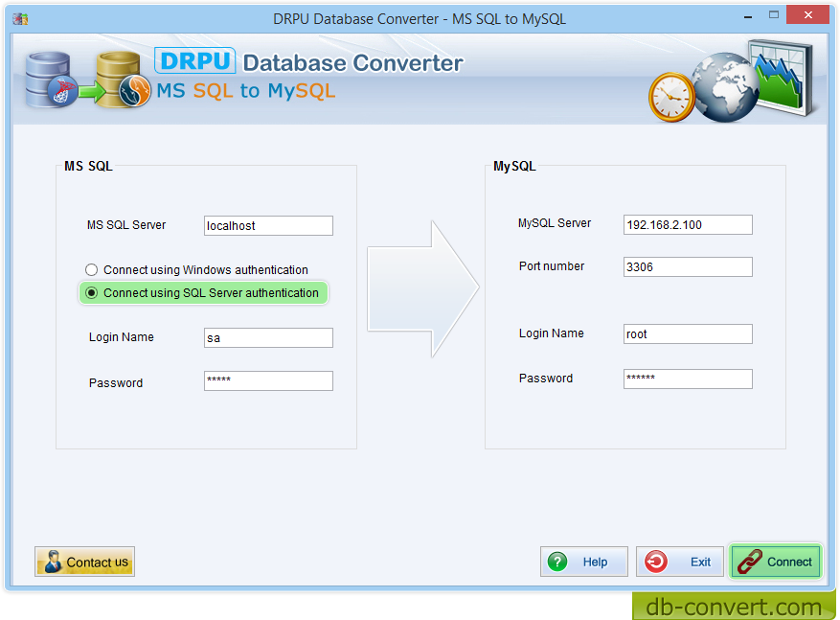Click the MS SQL Login Name field with sa
Image resolution: width=840 pixels, height=620 pixels.
click(268, 337)
